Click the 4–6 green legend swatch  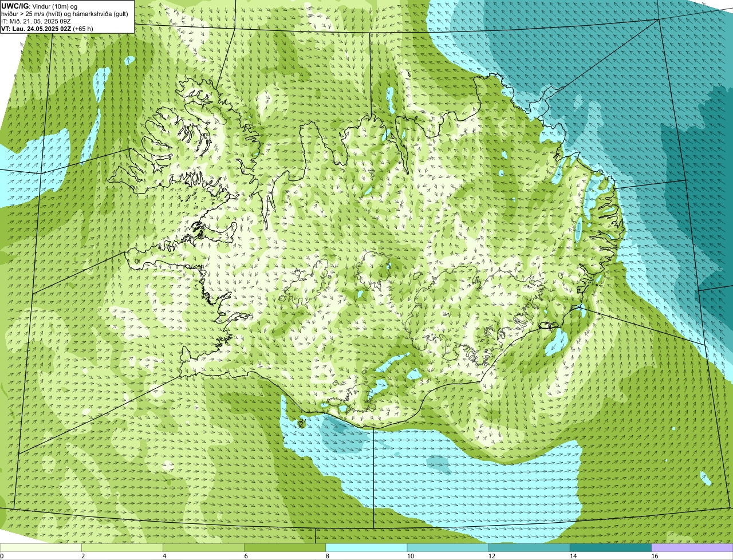[x=204, y=548]
